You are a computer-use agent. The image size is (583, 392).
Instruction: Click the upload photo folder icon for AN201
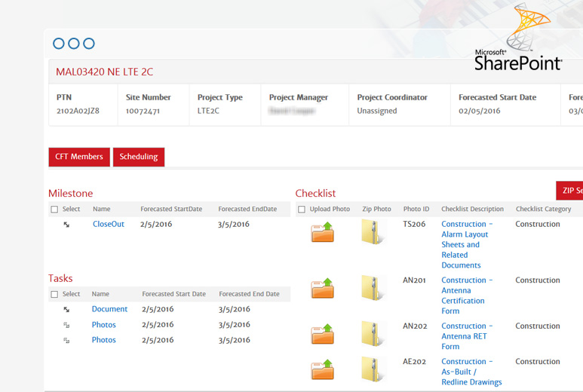tap(322, 288)
